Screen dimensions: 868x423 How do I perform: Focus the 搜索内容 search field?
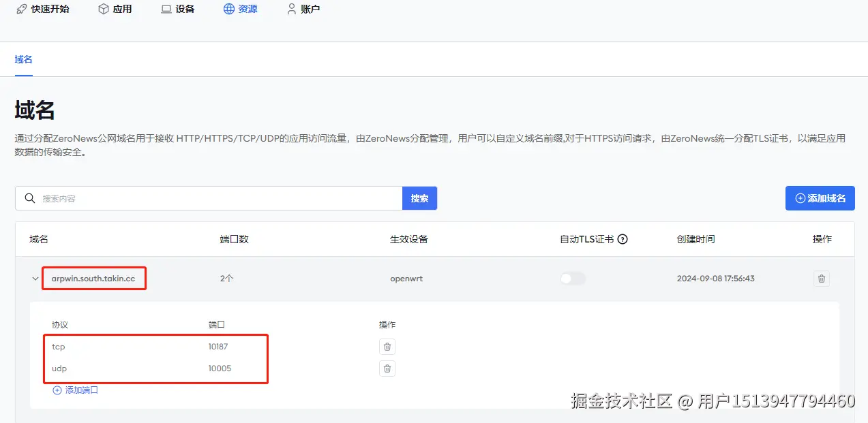point(209,198)
